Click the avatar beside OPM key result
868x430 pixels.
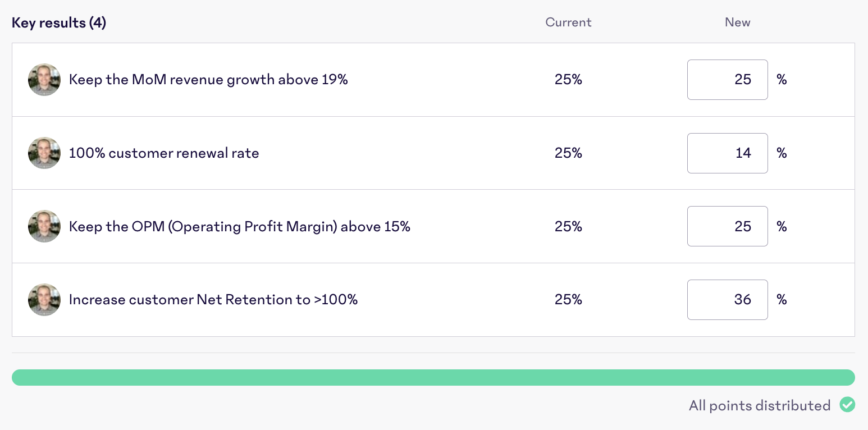pyautogui.click(x=44, y=226)
